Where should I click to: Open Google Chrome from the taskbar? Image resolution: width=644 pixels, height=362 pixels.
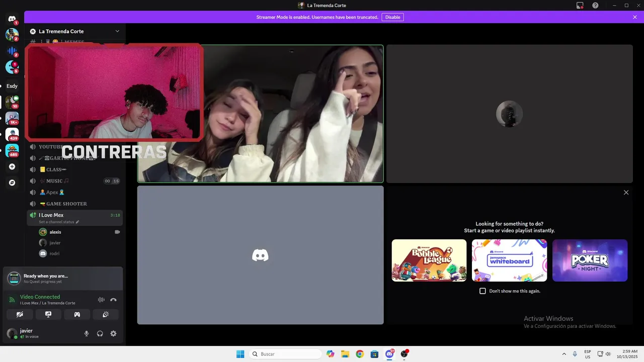click(360, 354)
